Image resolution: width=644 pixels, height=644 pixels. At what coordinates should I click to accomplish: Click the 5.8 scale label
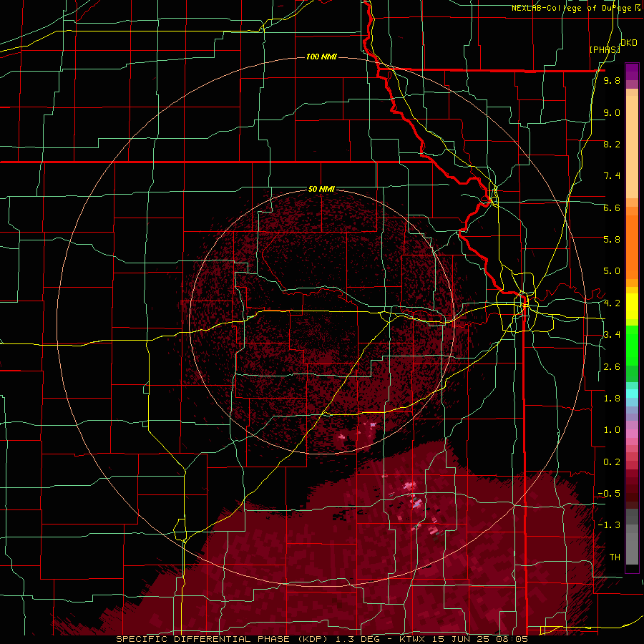coord(612,240)
